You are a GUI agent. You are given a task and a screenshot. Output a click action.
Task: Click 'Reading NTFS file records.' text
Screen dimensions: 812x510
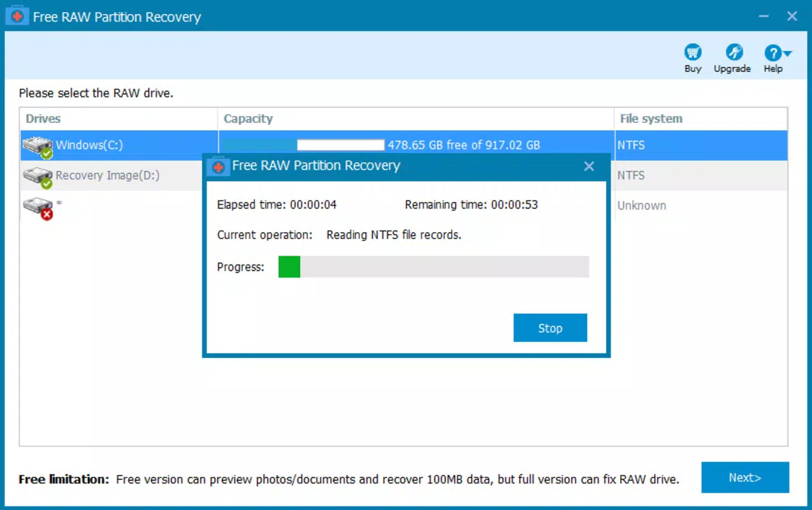[394, 235]
